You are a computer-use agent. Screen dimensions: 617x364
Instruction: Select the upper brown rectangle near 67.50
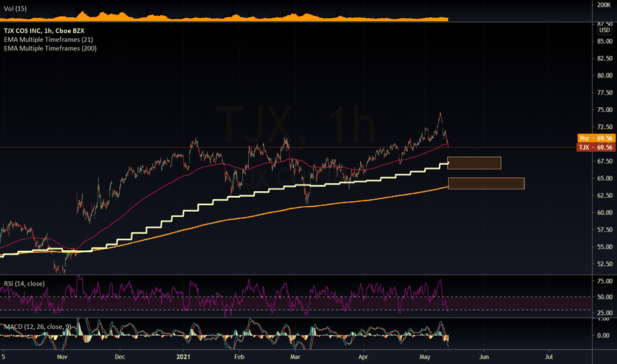[x=474, y=163]
